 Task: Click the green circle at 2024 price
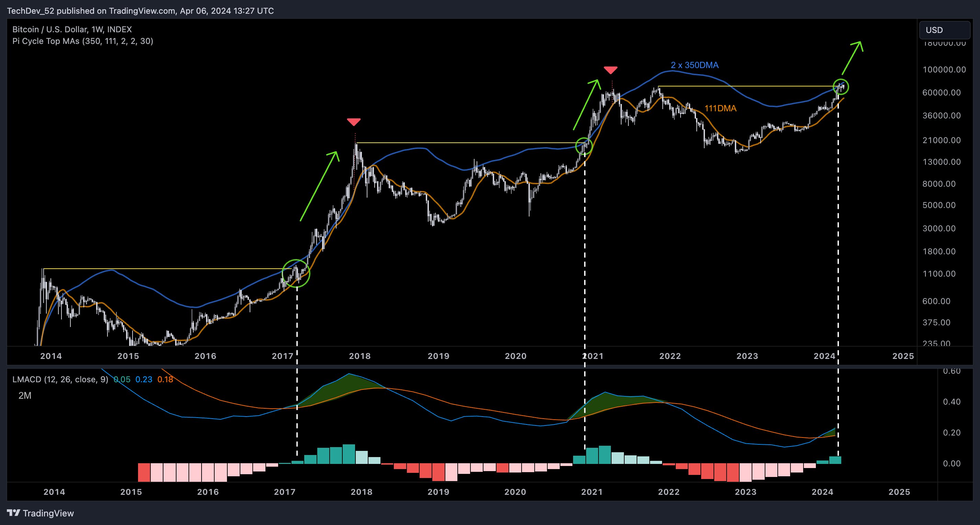tap(841, 87)
